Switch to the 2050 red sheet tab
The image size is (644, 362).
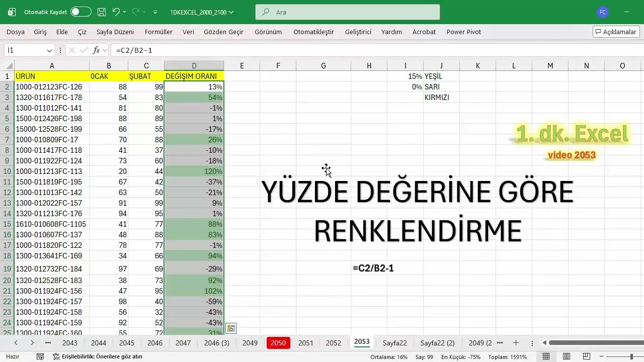tap(278, 343)
